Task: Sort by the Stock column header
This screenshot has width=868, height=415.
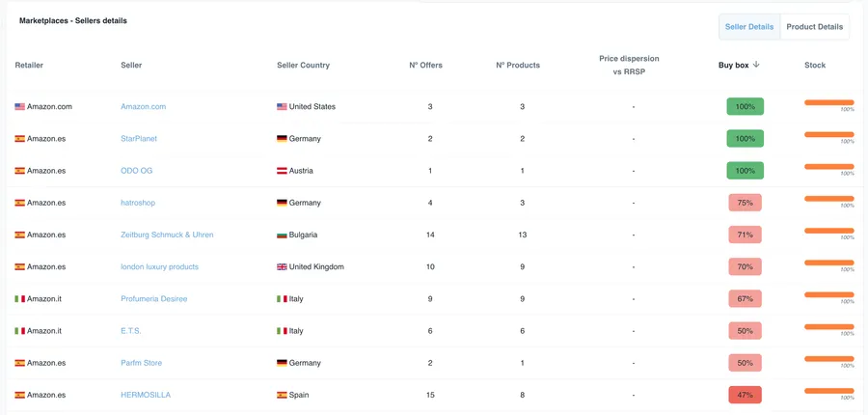Action: point(815,65)
